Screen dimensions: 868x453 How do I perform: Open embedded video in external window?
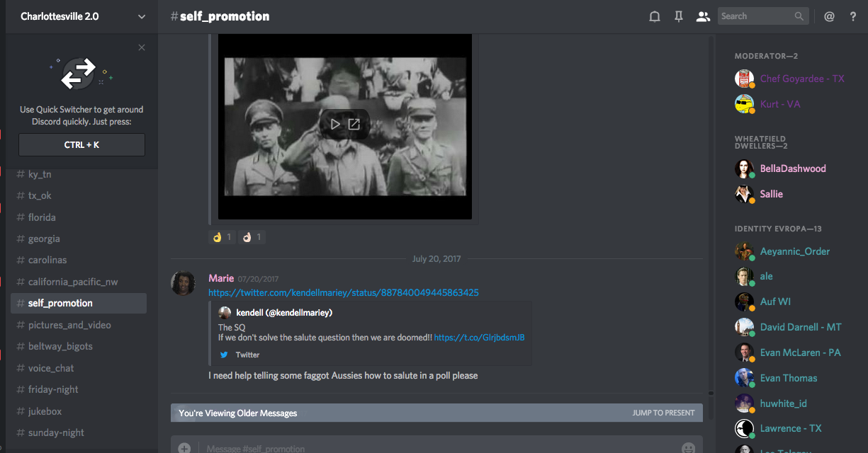tap(354, 125)
